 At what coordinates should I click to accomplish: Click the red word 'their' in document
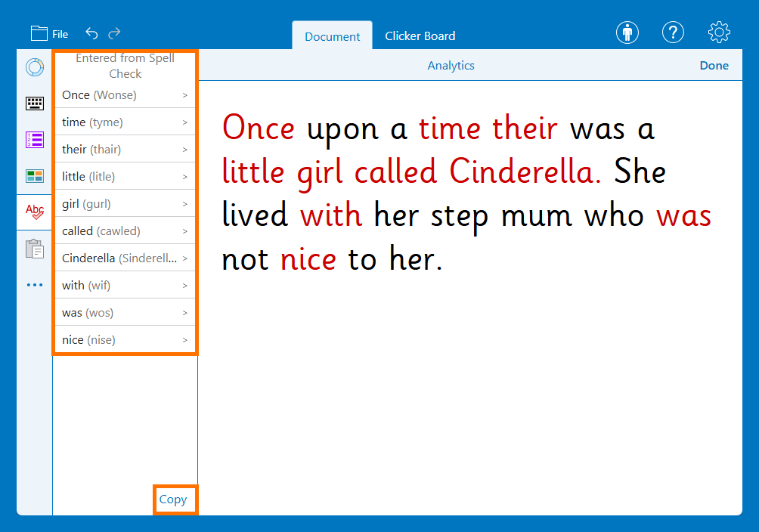coord(525,128)
